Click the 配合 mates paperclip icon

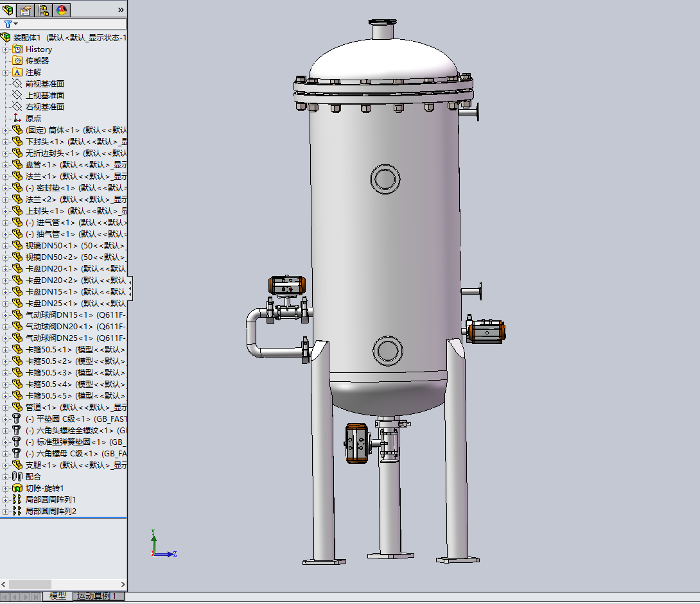tap(17, 476)
